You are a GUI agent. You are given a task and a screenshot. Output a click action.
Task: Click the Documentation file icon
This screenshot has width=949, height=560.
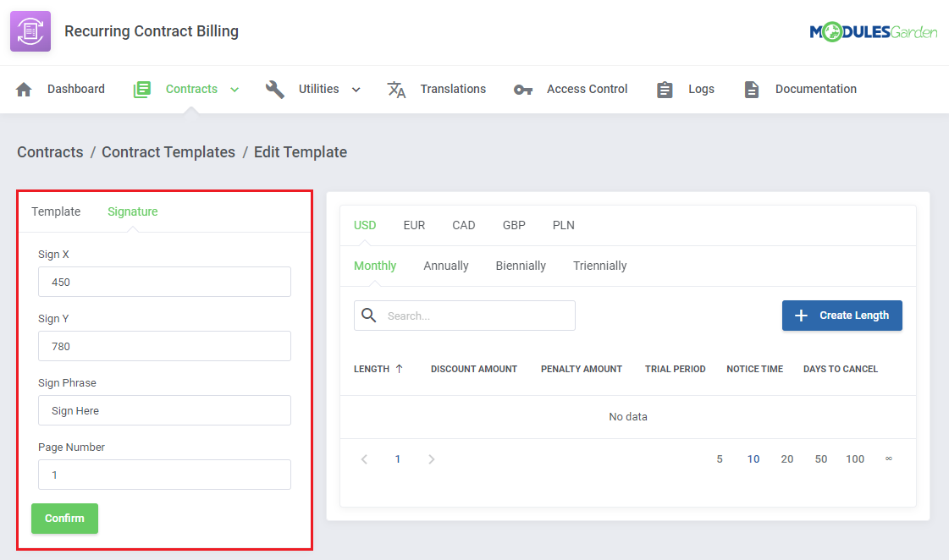pyautogui.click(x=751, y=90)
